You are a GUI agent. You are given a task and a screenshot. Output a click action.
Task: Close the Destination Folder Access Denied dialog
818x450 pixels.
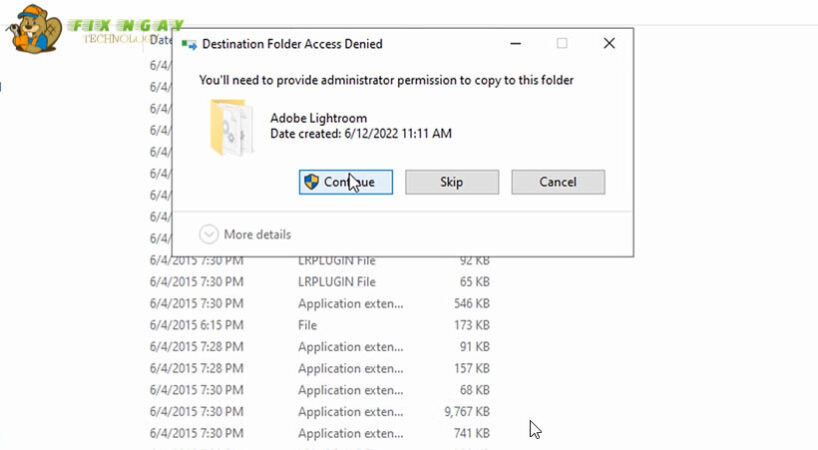[609, 44]
